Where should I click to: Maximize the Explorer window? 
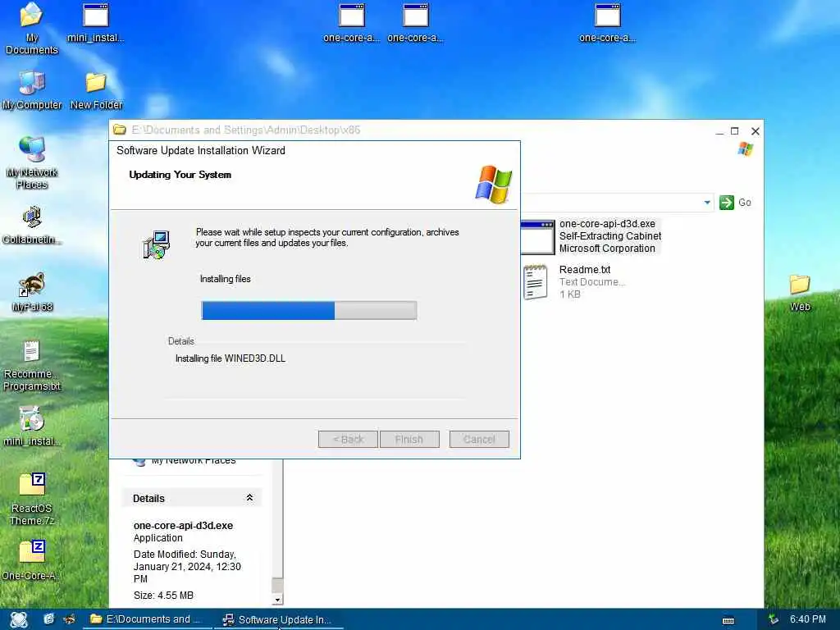point(734,130)
